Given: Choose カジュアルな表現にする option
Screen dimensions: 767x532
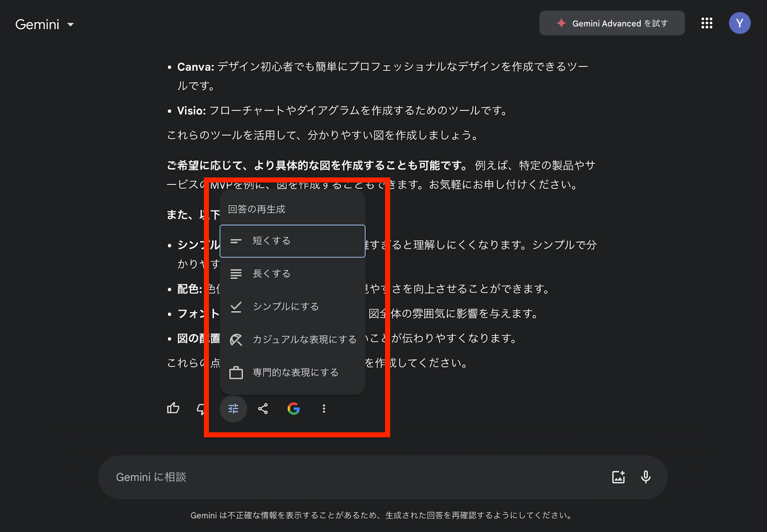Looking at the screenshot, I should pos(292,339).
